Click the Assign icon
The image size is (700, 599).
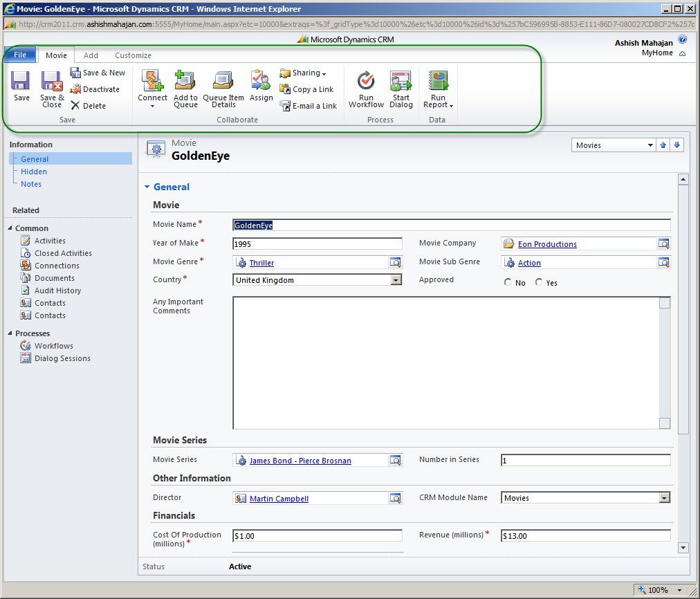[x=261, y=86]
